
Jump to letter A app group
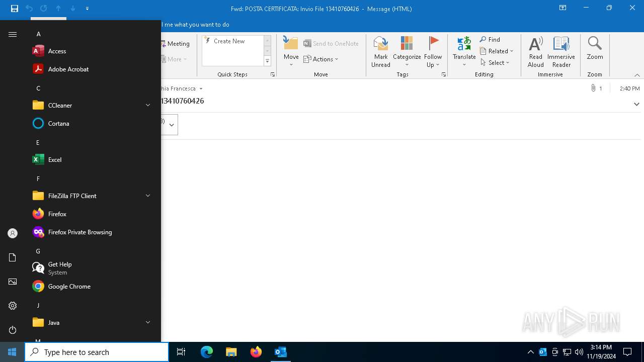pos(38,34)
